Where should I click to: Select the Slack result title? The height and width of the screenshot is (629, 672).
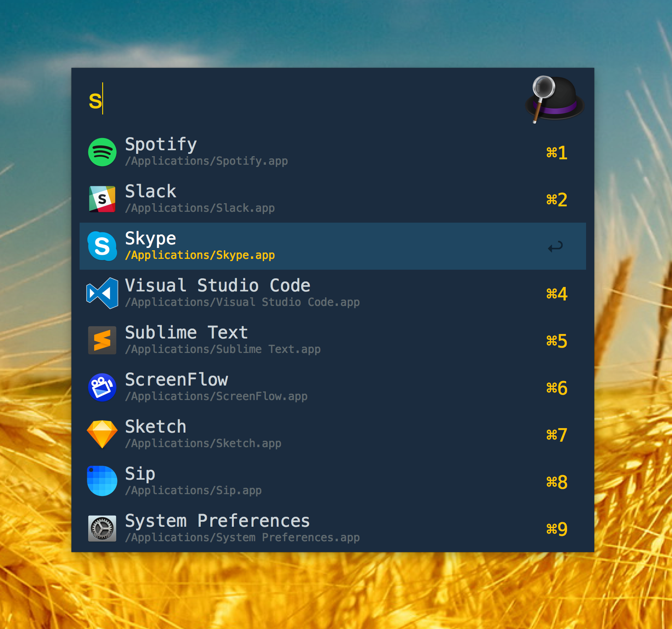[151, 191]
